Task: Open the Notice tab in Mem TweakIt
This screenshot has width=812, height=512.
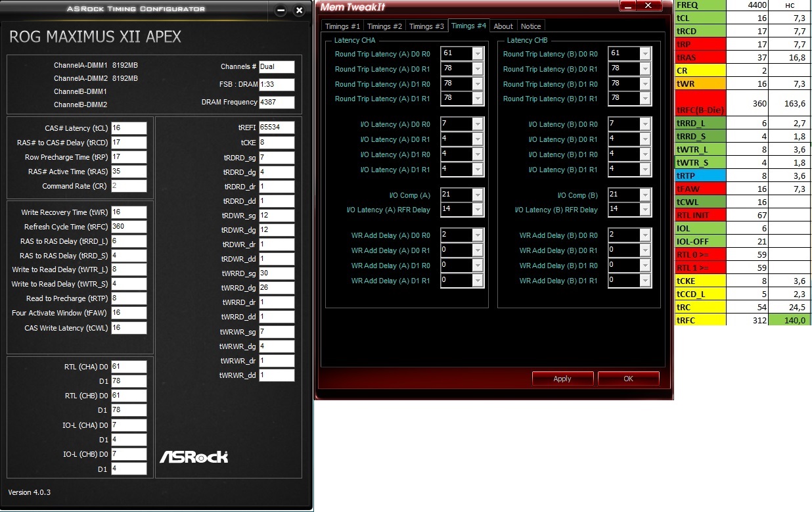Action: point(531,26)
